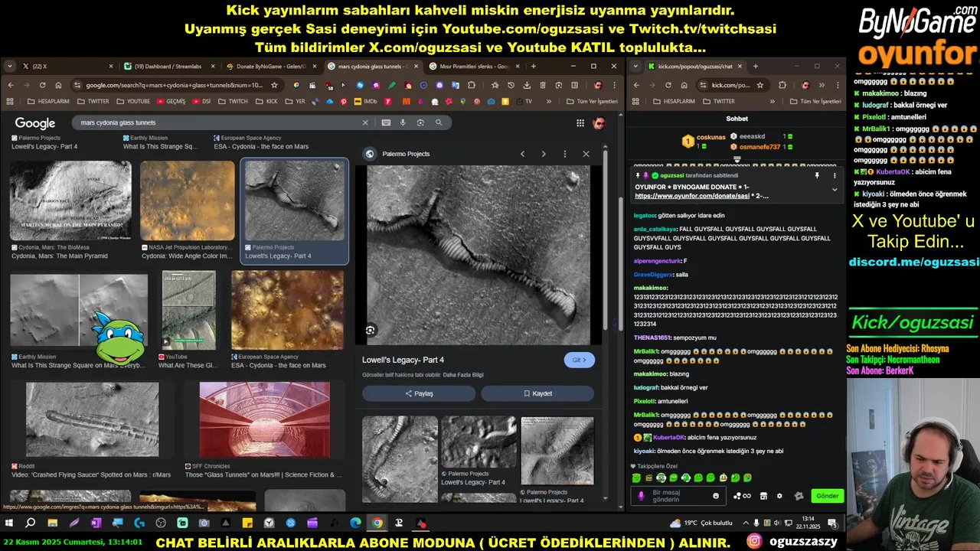Show previous image in preview panel
Image resolution: width=980 pixels, height=551 pixels.
point(523,154)
